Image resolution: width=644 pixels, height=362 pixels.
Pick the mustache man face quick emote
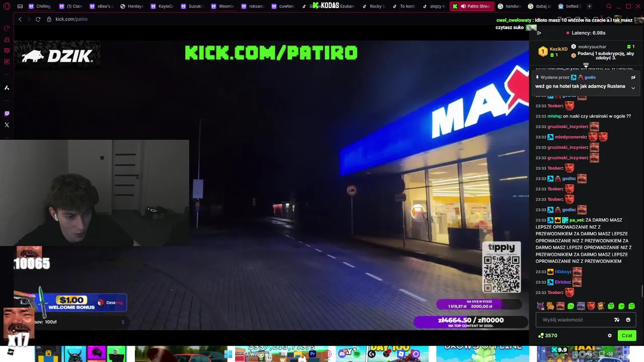(560, 306)
